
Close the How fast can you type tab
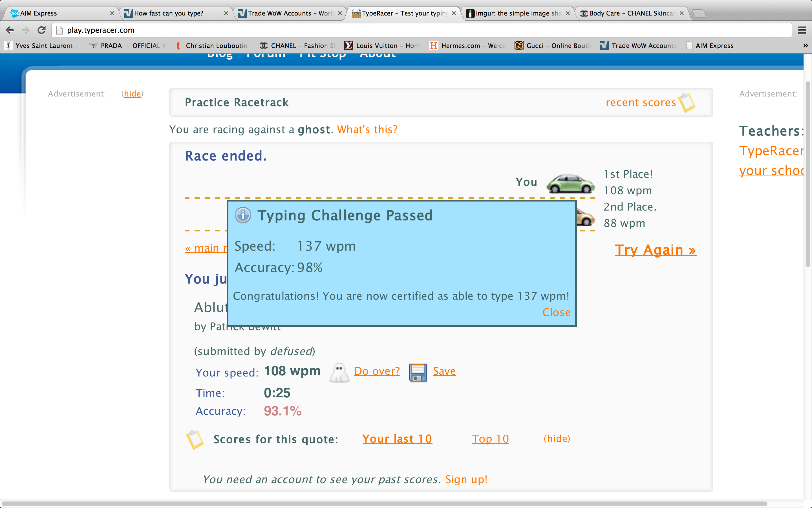(226, 14)
